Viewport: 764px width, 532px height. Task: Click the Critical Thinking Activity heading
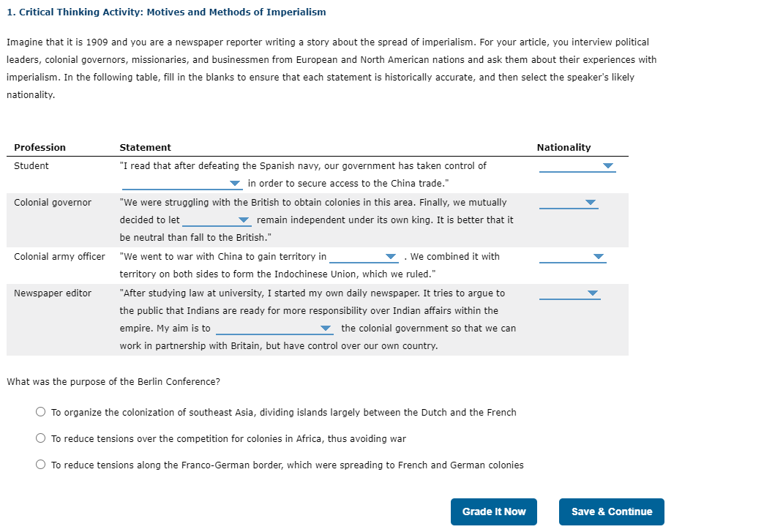pos(165,12)
